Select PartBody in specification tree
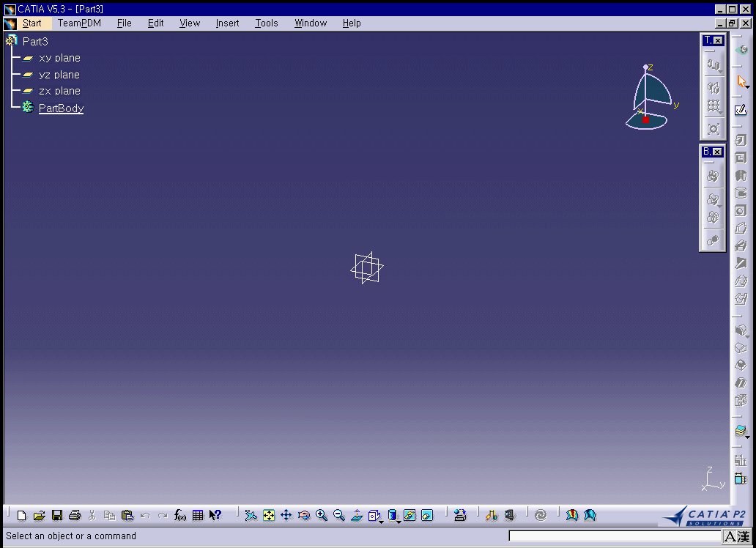 (x=61, y=108)
